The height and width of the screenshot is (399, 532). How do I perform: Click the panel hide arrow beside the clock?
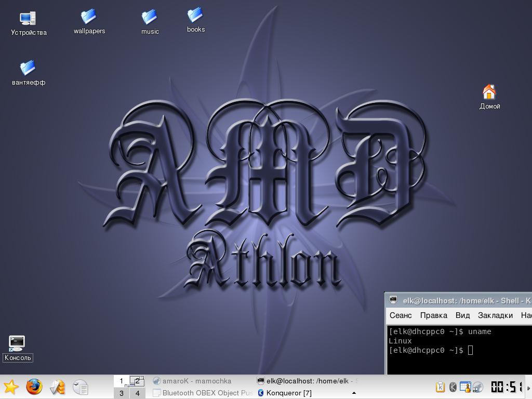tap(528, 388)
